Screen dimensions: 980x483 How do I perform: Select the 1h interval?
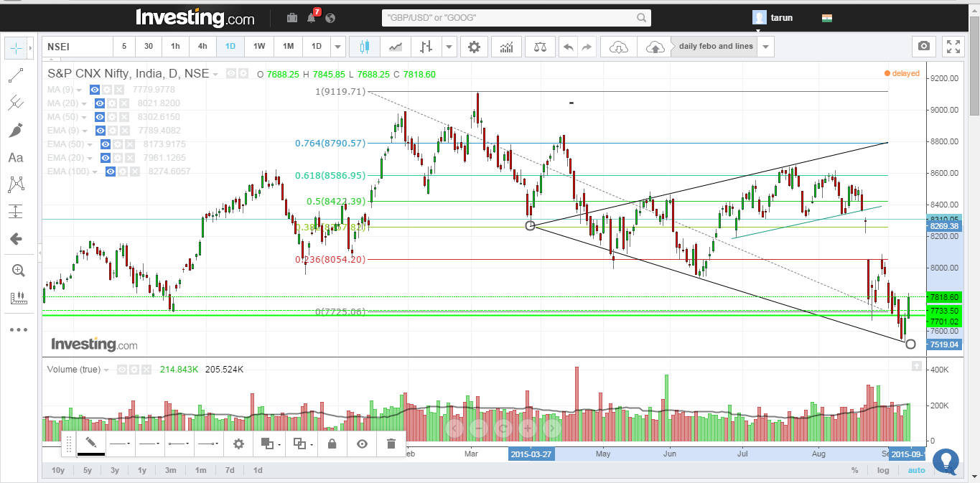tap(175, 47)
